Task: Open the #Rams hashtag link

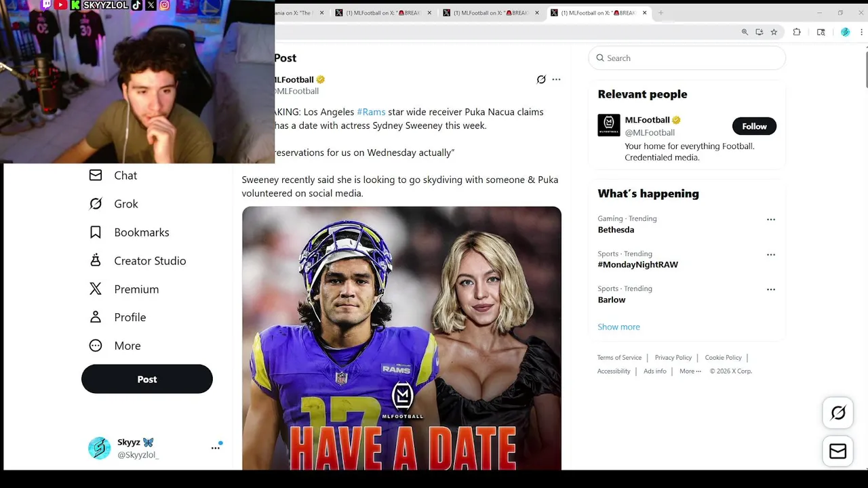Action: point(371,112)
